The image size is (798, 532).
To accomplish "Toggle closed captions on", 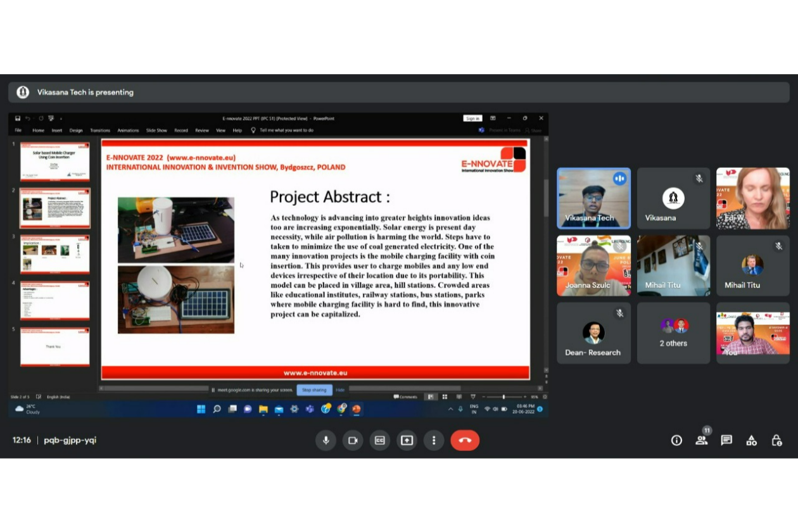I will tap(380, 440).
